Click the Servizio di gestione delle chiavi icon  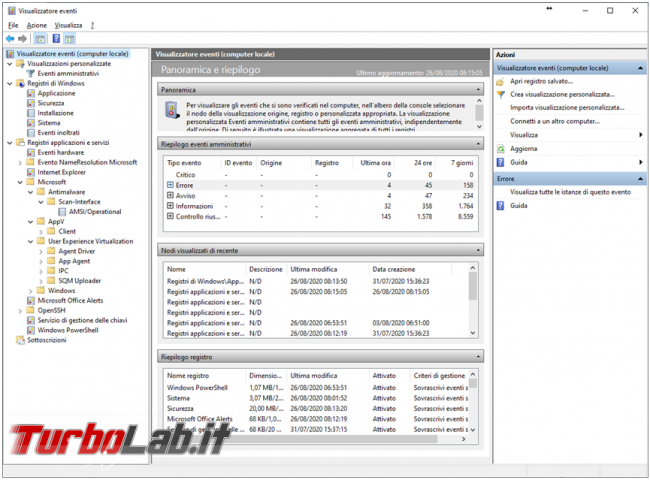click(x=31, y=320)
